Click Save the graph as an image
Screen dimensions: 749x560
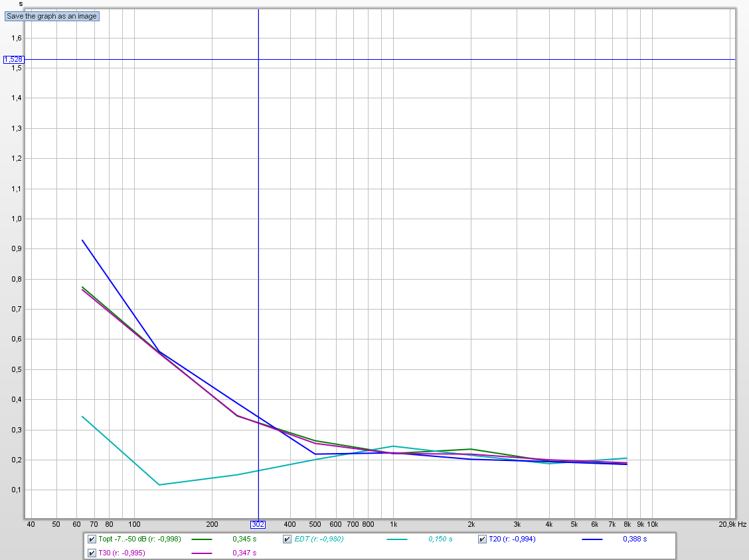(x=52, y=16)
